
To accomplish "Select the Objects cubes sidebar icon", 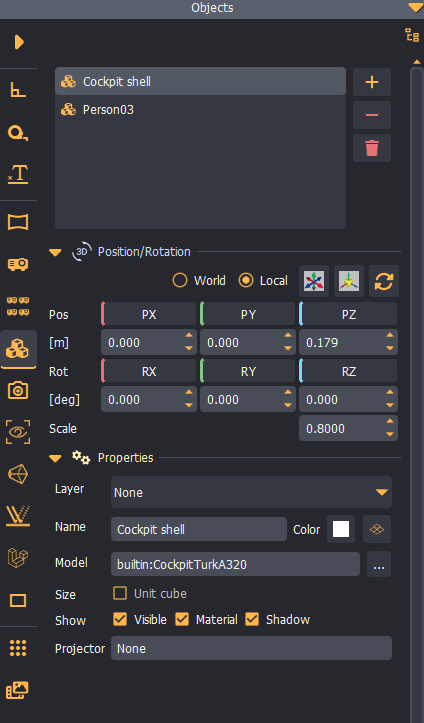I will 18,349.
